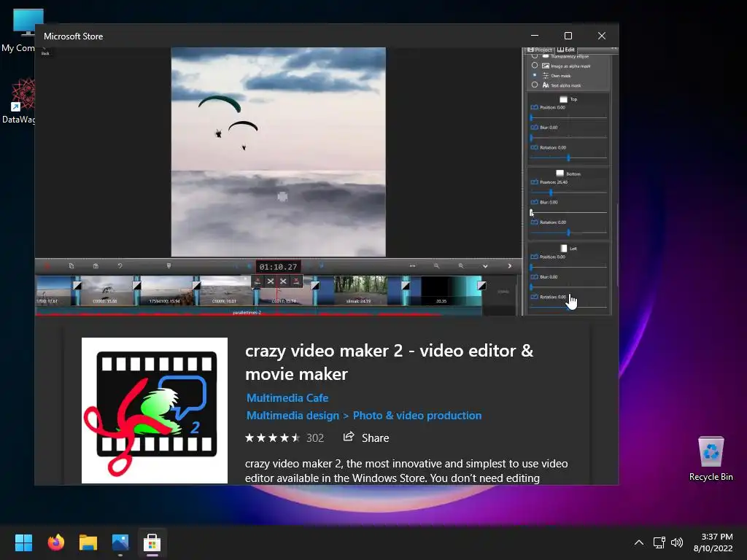Click the keyframe icon beside Top Blur: 0.00

(534, 128)
